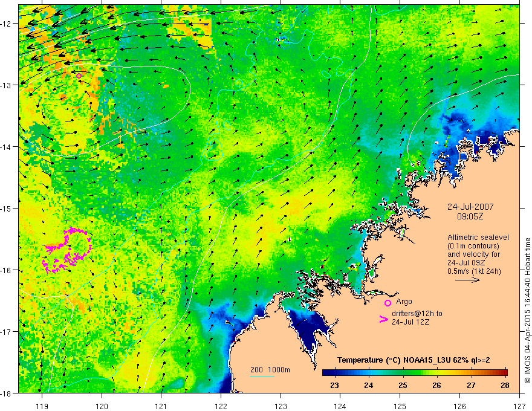Click the velocity scale arrow under 0.5m/s
The image size is (532, 411).
click(467, 280)
